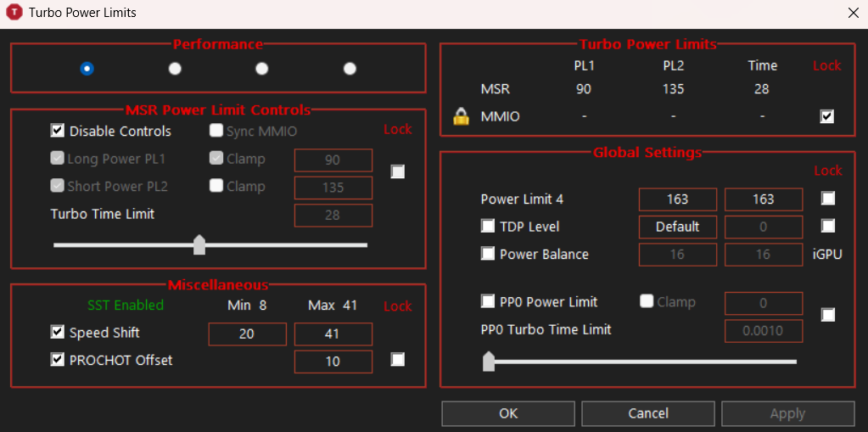Viewport: 868px width, 432px height.
Task: Click the PROCHOT Offset value field 10
Action: 333,362
